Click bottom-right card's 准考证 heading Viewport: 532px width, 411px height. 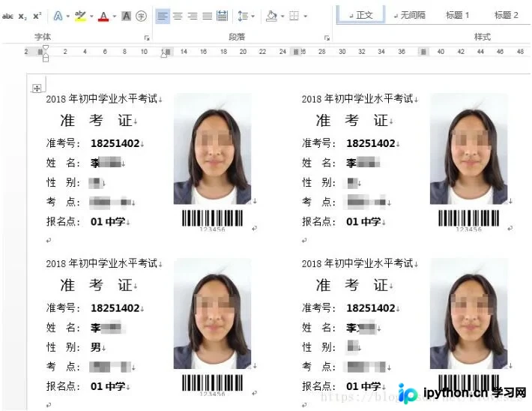tap(352, 285)
